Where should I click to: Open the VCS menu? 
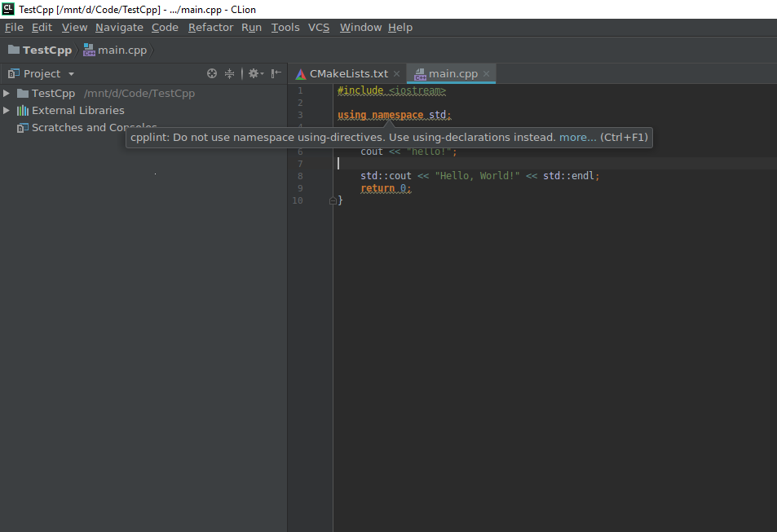click(319, 27)
